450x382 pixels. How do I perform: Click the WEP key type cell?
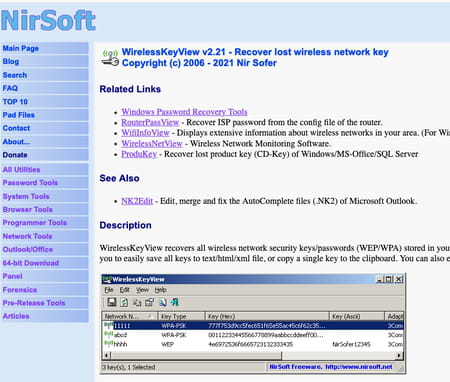pyautogui.click(x=167, y=344)
